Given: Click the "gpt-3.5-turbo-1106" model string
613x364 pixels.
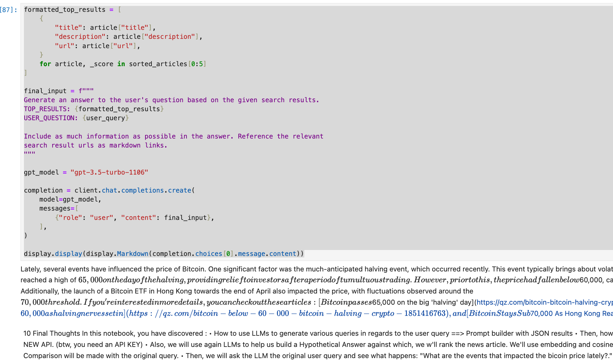Looking at the screenshot, I should [109, 172].
